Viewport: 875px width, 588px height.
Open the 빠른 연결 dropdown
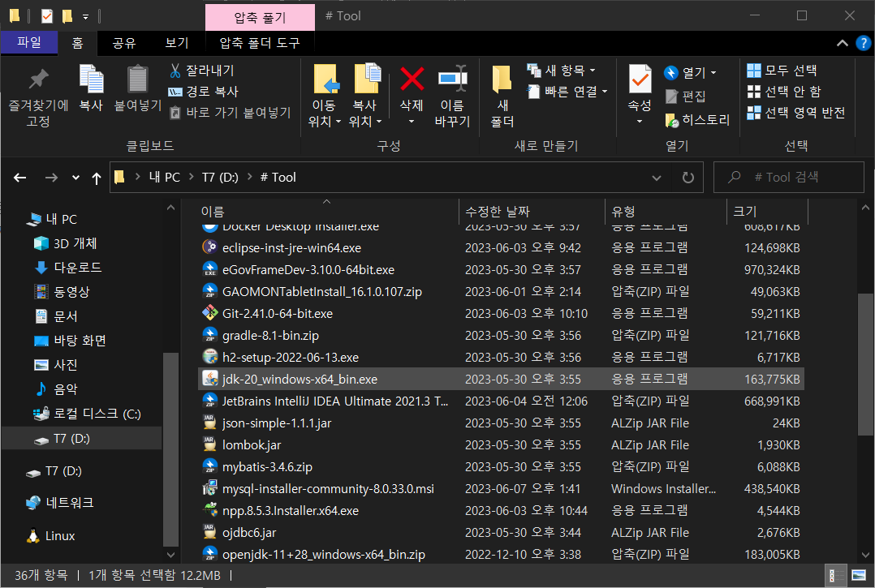(567, 92)
